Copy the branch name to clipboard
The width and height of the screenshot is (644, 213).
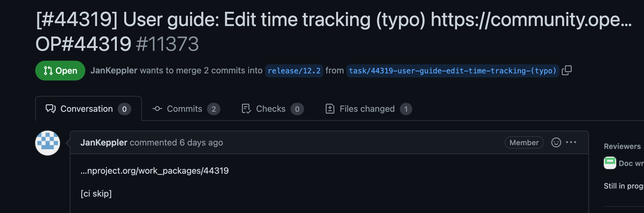pyautogui.click(x=567, y=71)
